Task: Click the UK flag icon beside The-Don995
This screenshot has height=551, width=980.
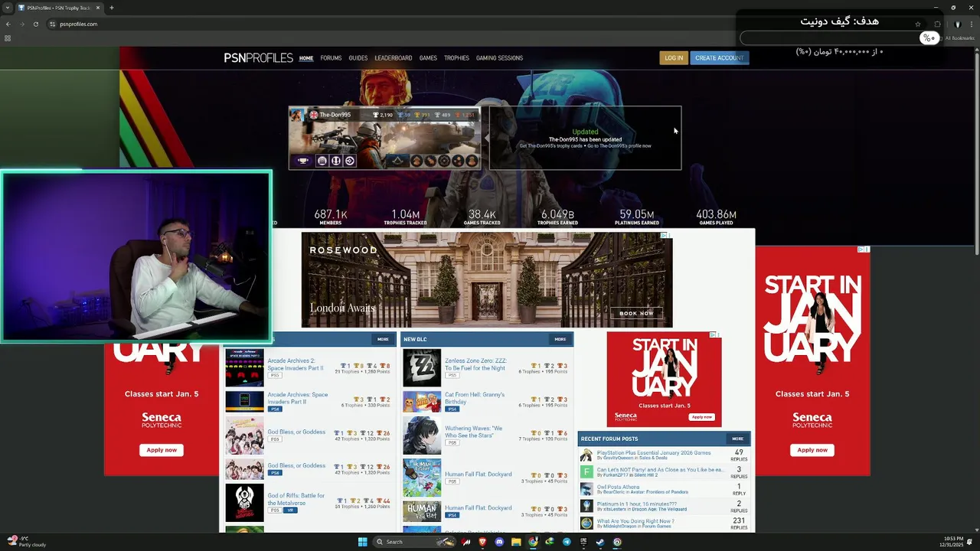Action: [314, 115]
